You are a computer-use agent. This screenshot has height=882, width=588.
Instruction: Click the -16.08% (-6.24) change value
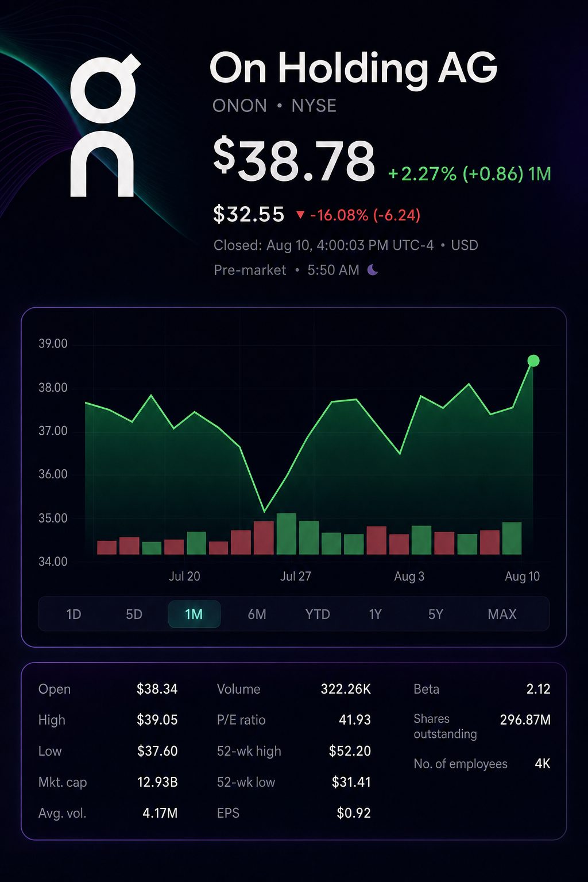(x=365, y=215)
